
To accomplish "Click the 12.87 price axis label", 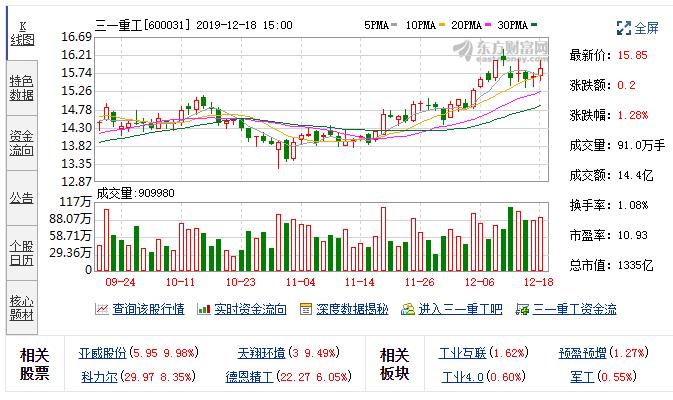I will pos(77,182).
